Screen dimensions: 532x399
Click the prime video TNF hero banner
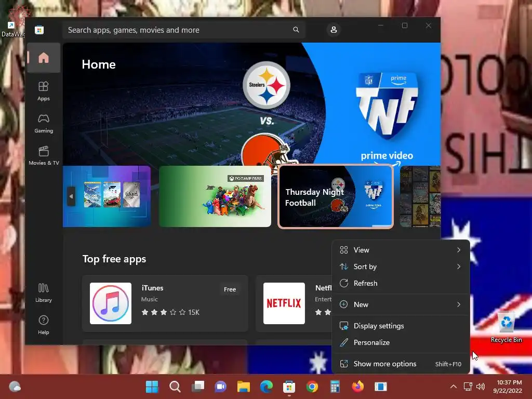point(251,104)
